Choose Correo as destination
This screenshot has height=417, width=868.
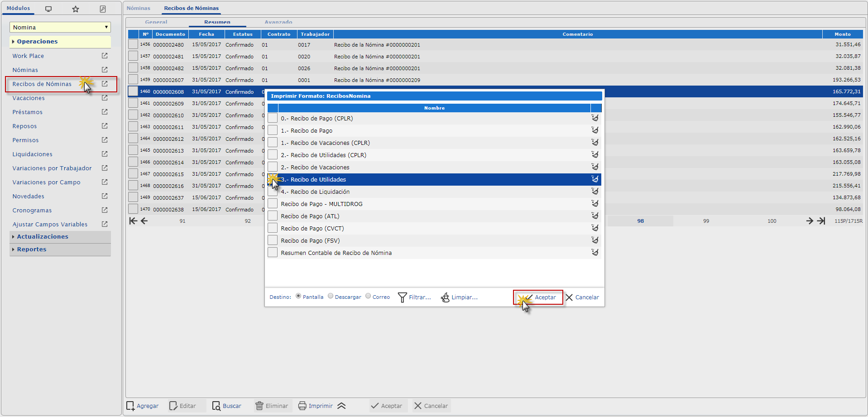[368, 296]
